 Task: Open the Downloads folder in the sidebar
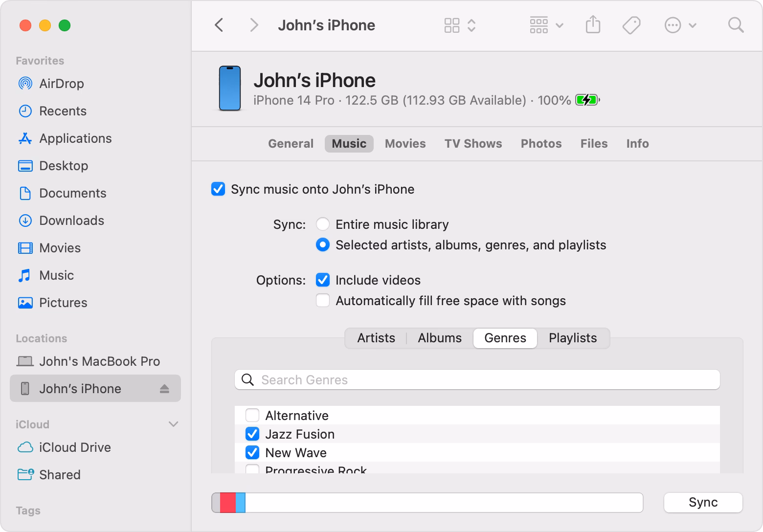(71, 221)
